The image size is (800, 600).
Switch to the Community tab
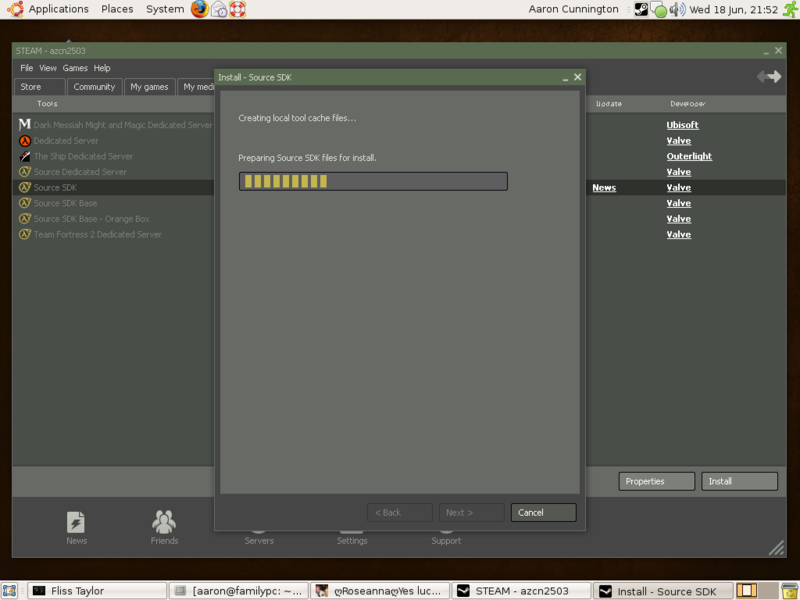94,87
